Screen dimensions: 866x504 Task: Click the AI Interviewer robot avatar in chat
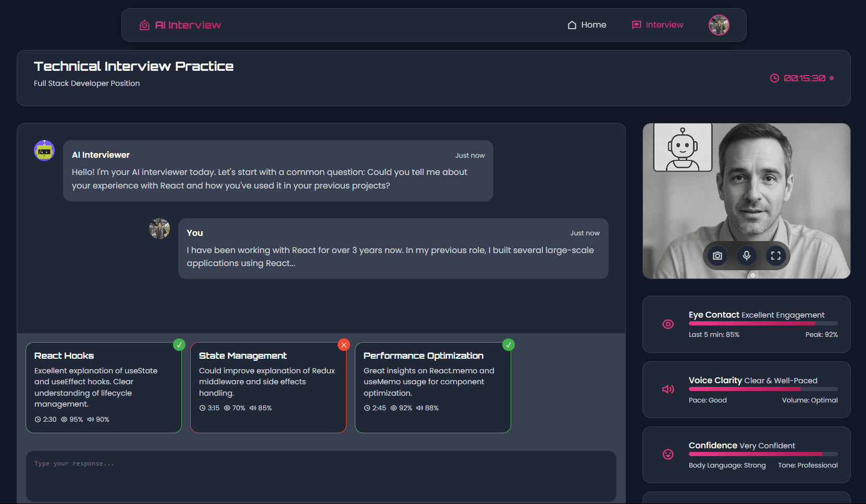point(44,150)
